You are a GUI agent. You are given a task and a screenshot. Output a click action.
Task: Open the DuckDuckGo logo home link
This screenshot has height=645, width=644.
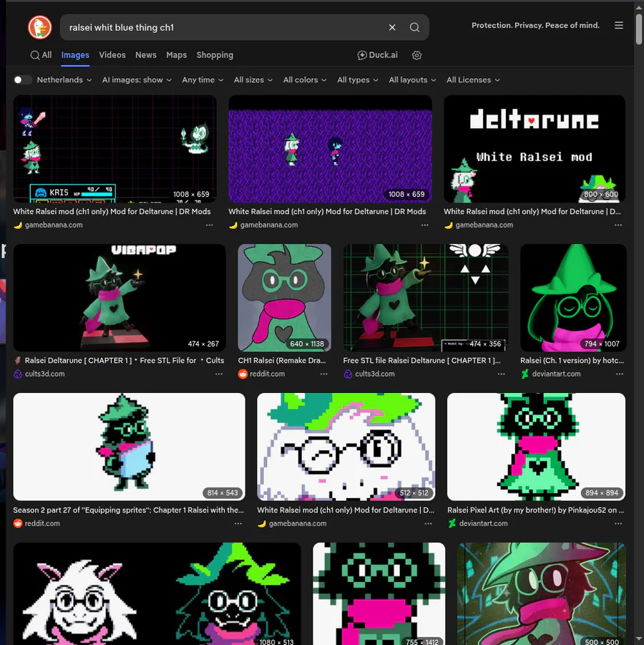point(40,27)
